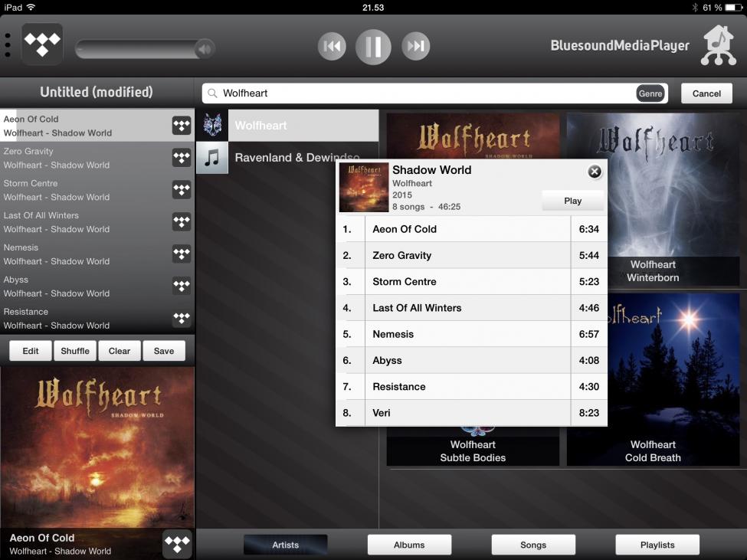Tap the Untitled (modified) playlist title
The width and height of the screenshot is (747, 560).
coord(97,92)
